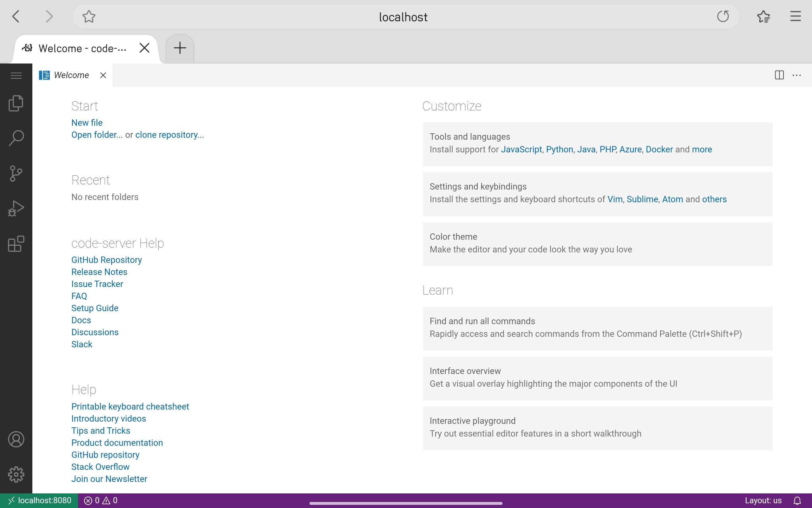Open notifications bell in status bar

(x=797, y=501)
